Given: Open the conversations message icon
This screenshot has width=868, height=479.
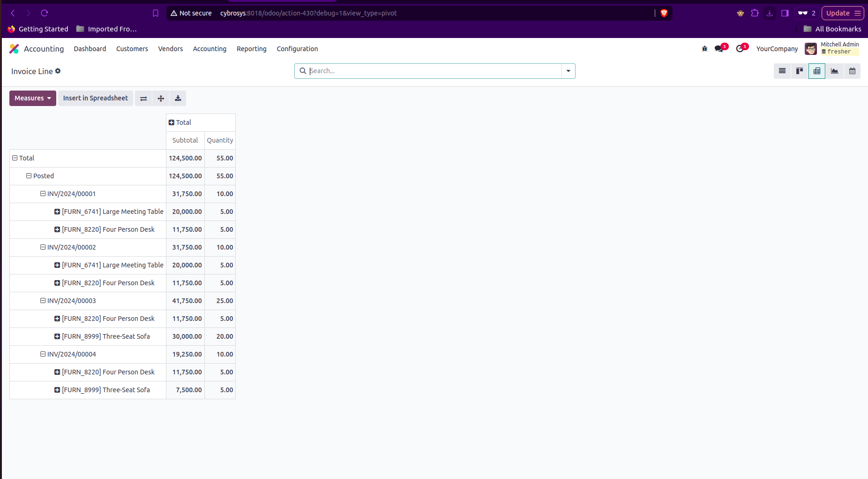Looking at the screenshot, I should pos(719,49).
